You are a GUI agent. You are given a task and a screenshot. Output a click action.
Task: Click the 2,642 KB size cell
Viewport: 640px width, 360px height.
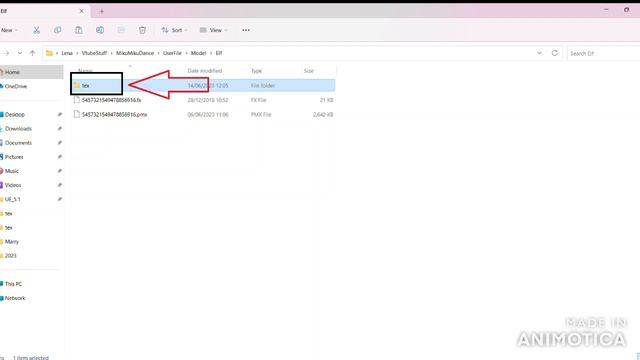(323, 115)
